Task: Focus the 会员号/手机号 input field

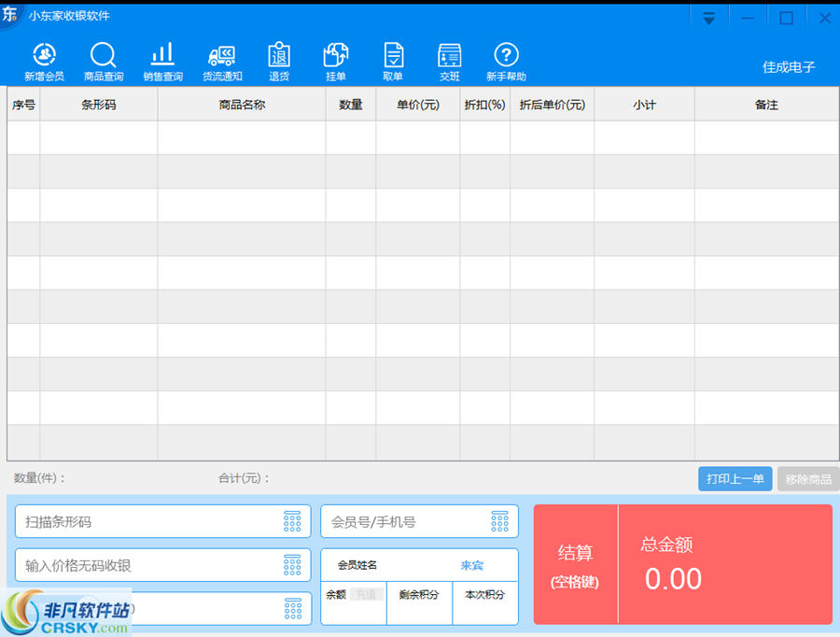Action: pos(419,521)
